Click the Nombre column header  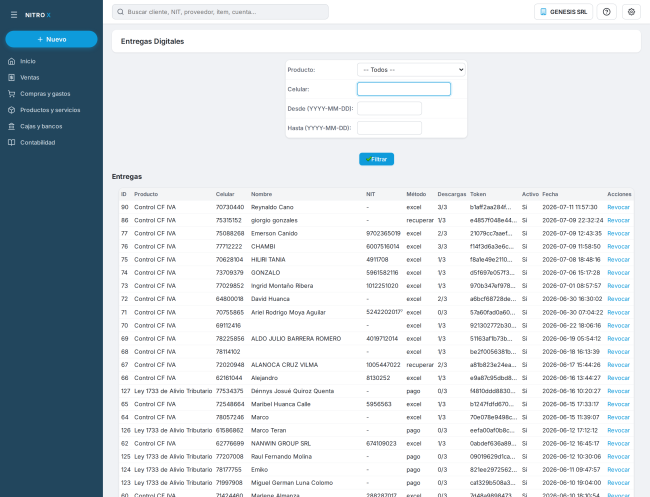(262, 194)
